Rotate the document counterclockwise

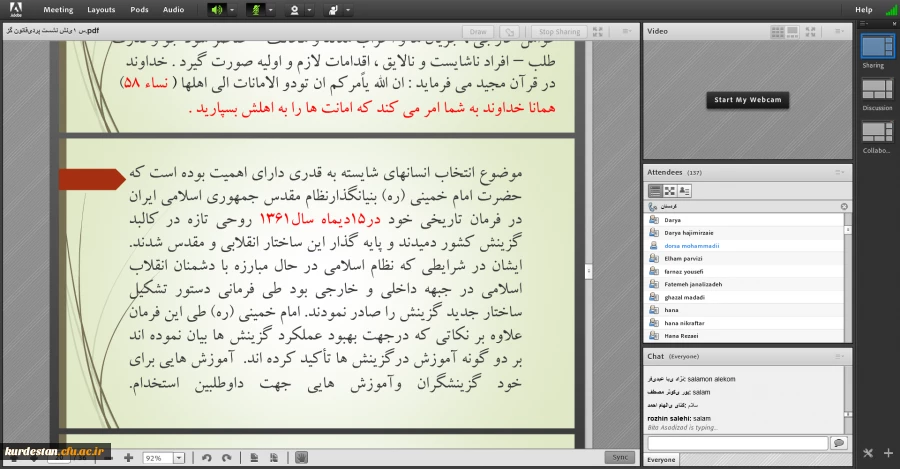206,457
